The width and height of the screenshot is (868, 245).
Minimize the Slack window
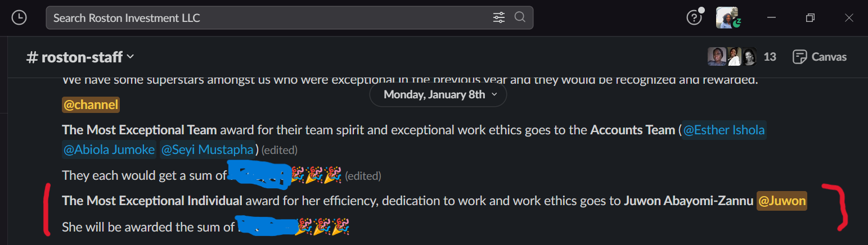click(772, 18)
